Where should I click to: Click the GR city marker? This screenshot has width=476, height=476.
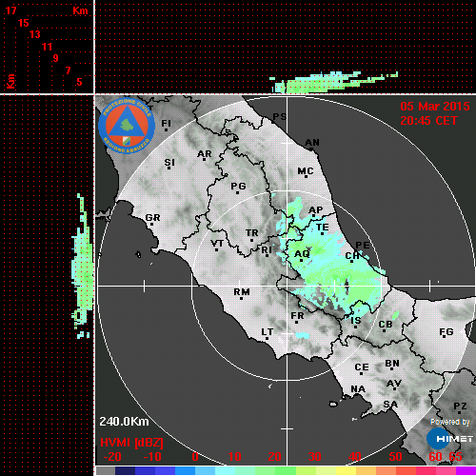click(x=151, y=225)
